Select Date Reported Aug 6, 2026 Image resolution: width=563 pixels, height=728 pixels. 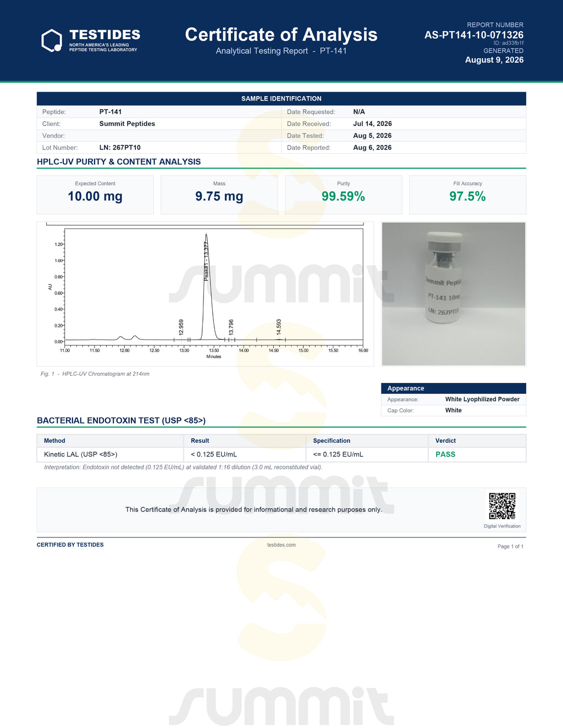[372, 147]
